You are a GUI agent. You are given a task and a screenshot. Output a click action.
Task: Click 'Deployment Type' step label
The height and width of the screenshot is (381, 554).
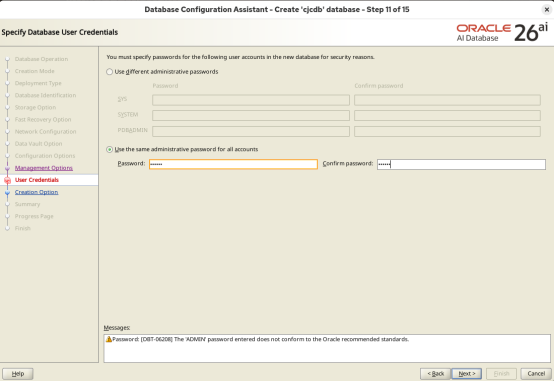pos(38,83)
